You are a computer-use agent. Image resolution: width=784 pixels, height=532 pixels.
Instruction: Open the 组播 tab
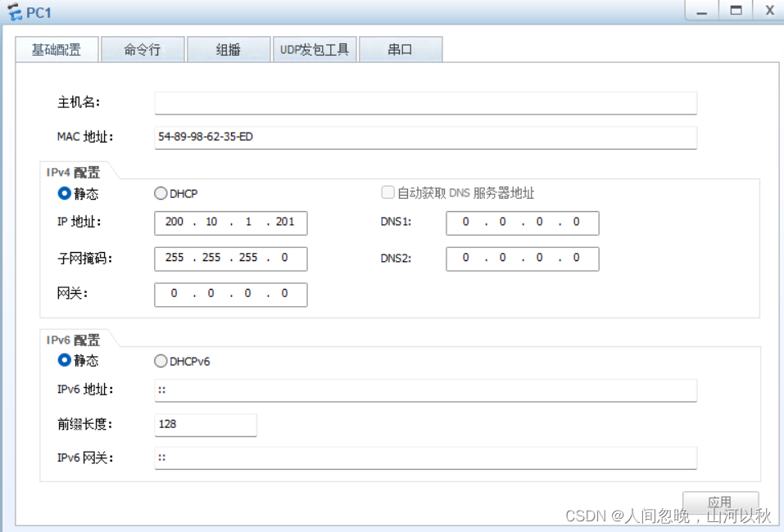point(229,49)
